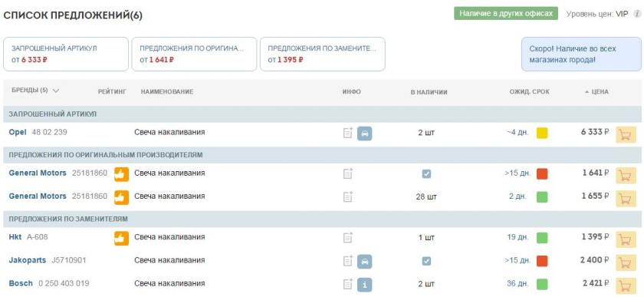Open General Motors brand link in 1 655 ₽ row

tap(38, 196)
